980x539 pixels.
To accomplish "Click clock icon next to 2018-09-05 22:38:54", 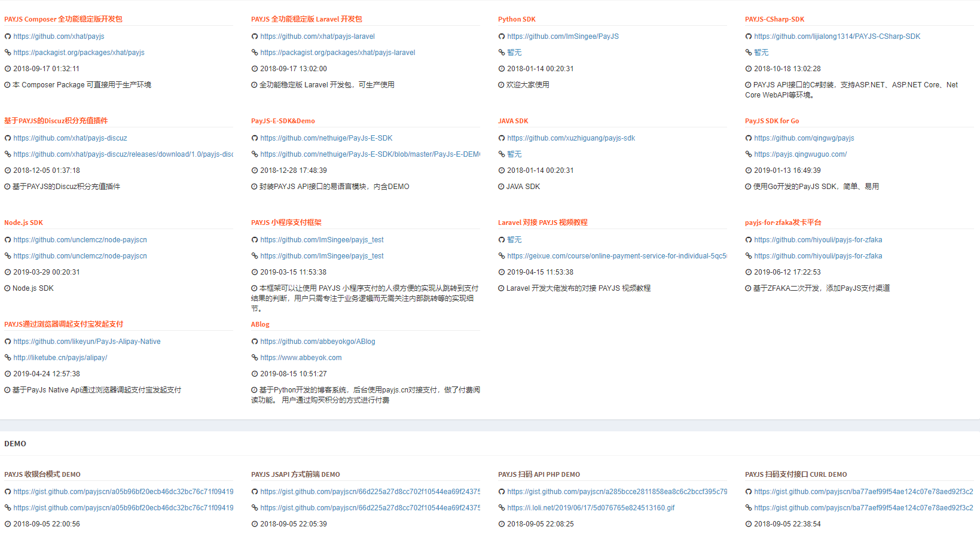I will coord(749,524).
